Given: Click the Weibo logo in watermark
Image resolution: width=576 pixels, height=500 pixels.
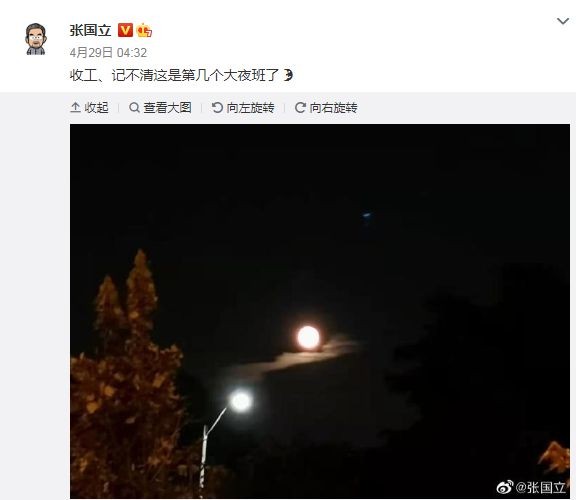Looking at the screenshot, I should coord(505,488).
